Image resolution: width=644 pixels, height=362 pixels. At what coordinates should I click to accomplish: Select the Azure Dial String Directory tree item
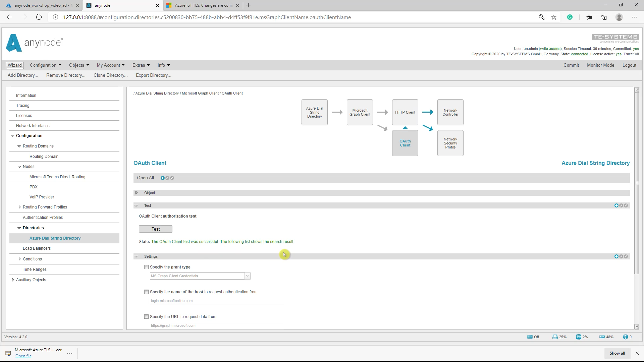[64, 238]
